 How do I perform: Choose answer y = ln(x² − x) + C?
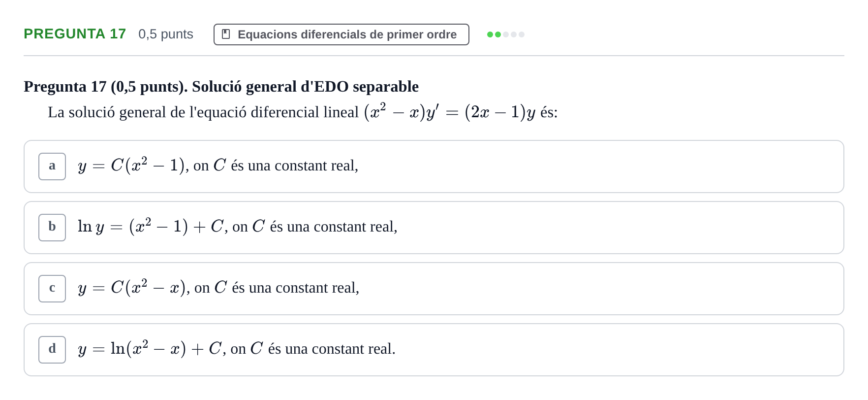coord(434,350)
